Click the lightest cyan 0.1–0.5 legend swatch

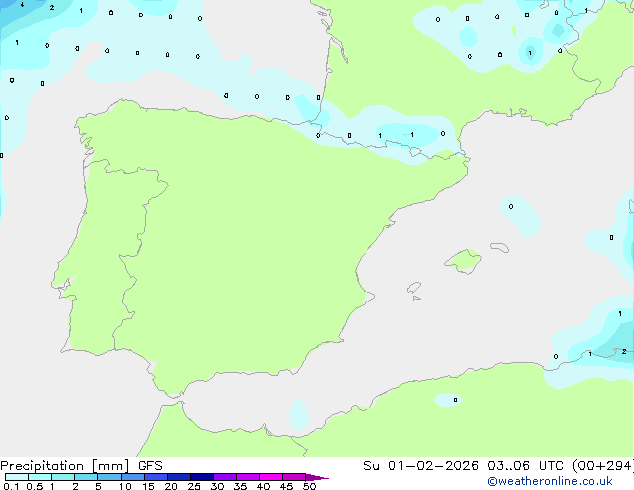[x=17, y=477]
